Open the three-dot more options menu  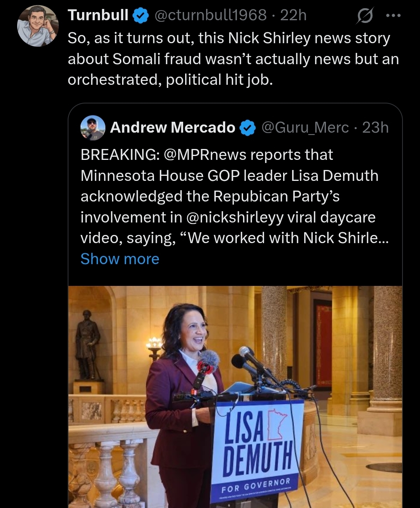(393, 16)
